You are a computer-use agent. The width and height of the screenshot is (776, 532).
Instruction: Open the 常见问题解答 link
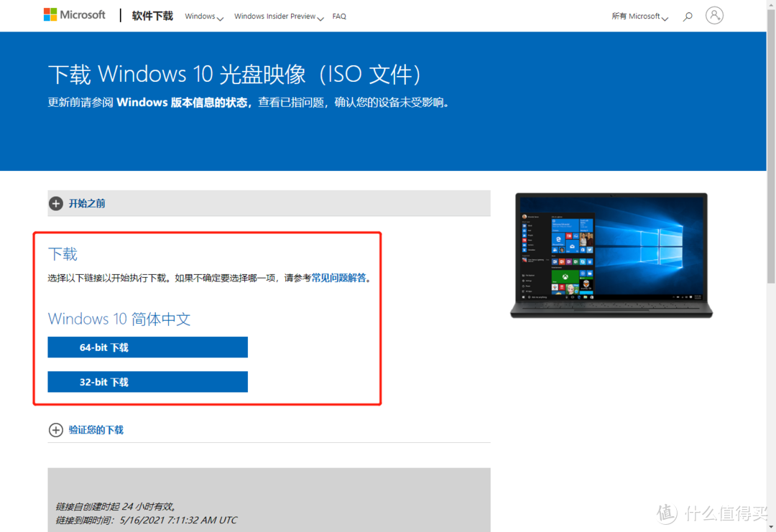[x=338, y=278]
